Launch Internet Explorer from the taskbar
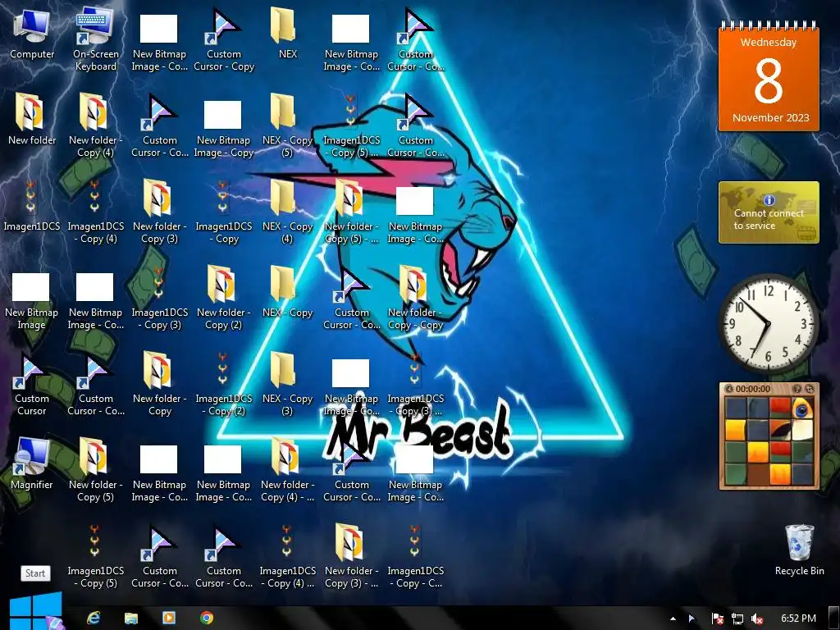 (94, 618)
